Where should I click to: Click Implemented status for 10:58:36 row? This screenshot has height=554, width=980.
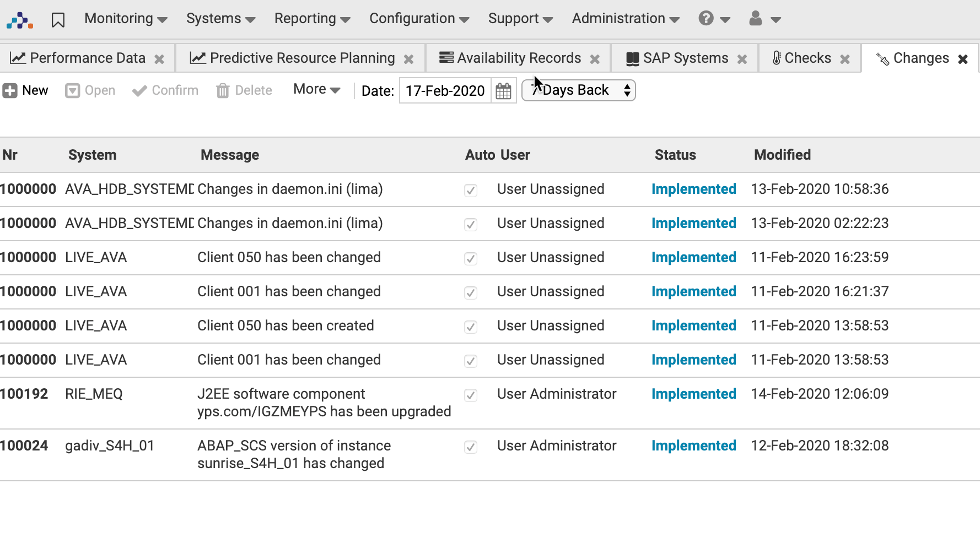point(693,189)
